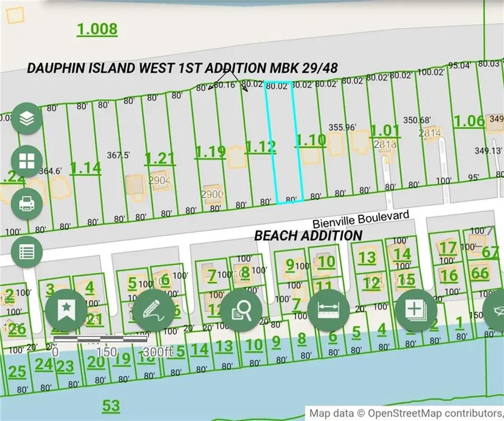Select the distance measurement tool

coord(329,308)
